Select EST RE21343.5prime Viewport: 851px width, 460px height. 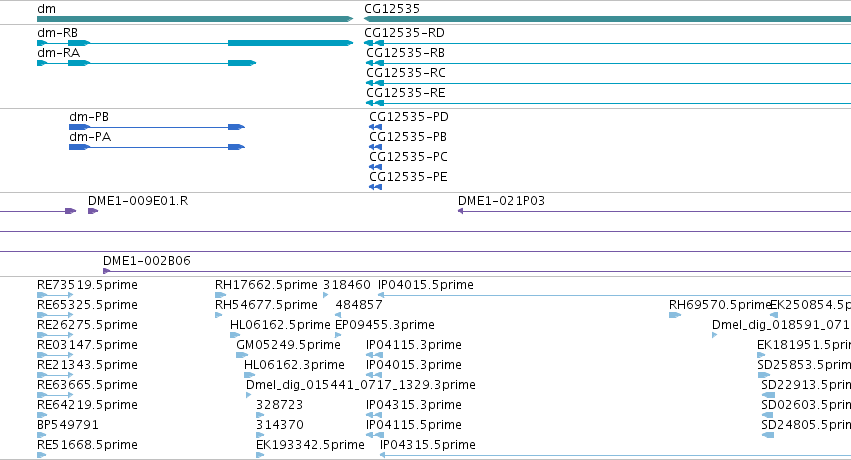87,365
